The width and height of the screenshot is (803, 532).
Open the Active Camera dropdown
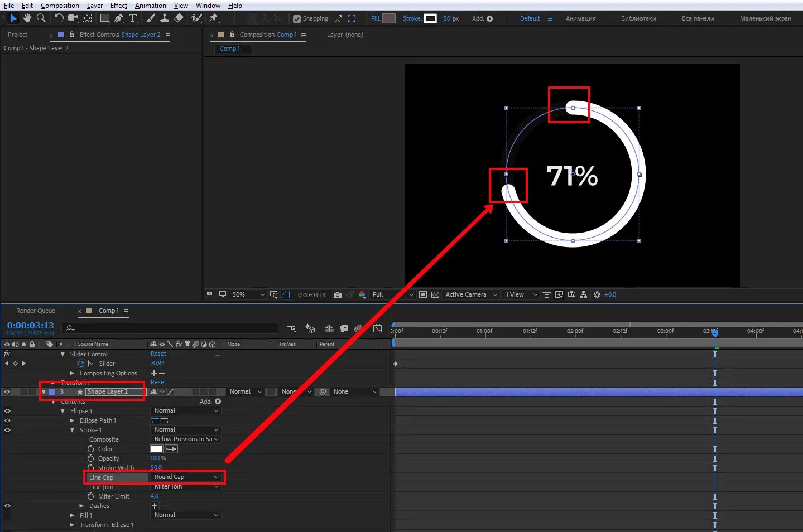(471, 295)
